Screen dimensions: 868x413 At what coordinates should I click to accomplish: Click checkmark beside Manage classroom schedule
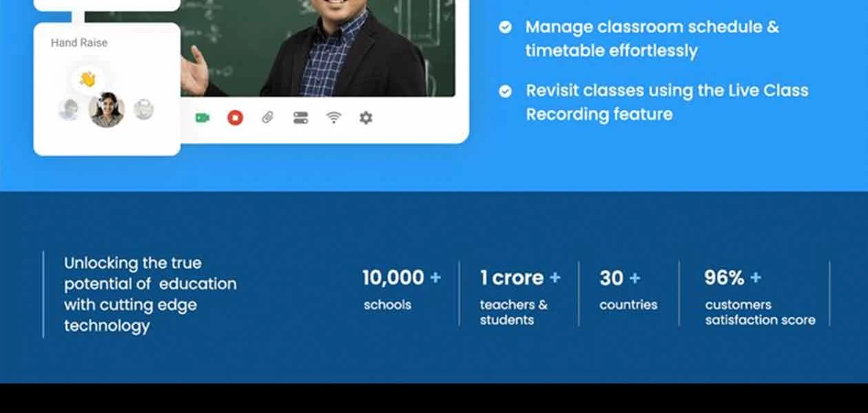tap(505, 27)
